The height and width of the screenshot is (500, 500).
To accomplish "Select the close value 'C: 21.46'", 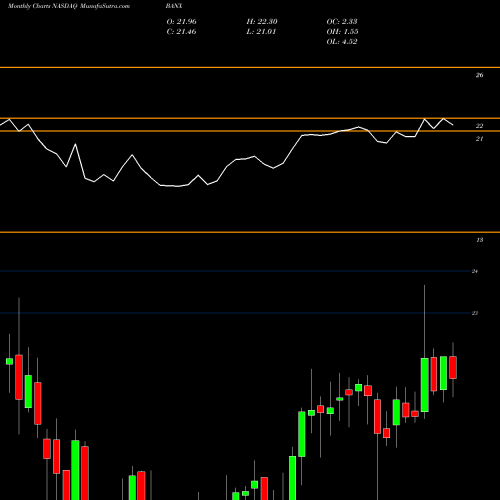I will click(181, 31).
